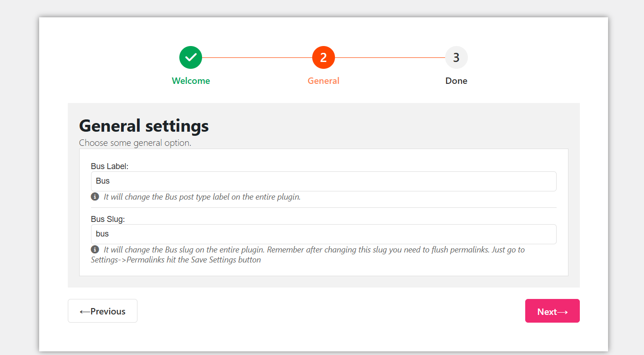Image resolution: width=644 pixels, height=355 pixels.
Task: Click the gray step 3 circle
Action: (x=456, y=57)
